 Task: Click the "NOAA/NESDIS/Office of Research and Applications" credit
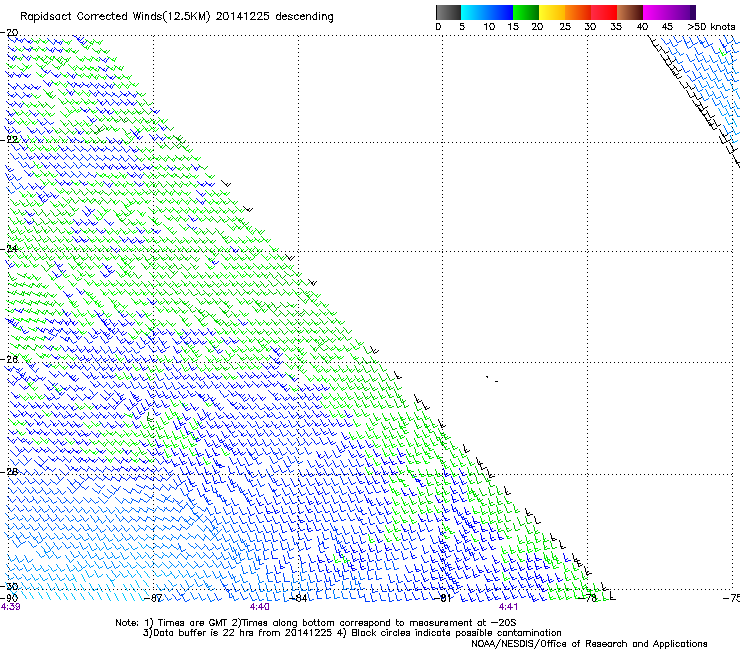point(589,644)
